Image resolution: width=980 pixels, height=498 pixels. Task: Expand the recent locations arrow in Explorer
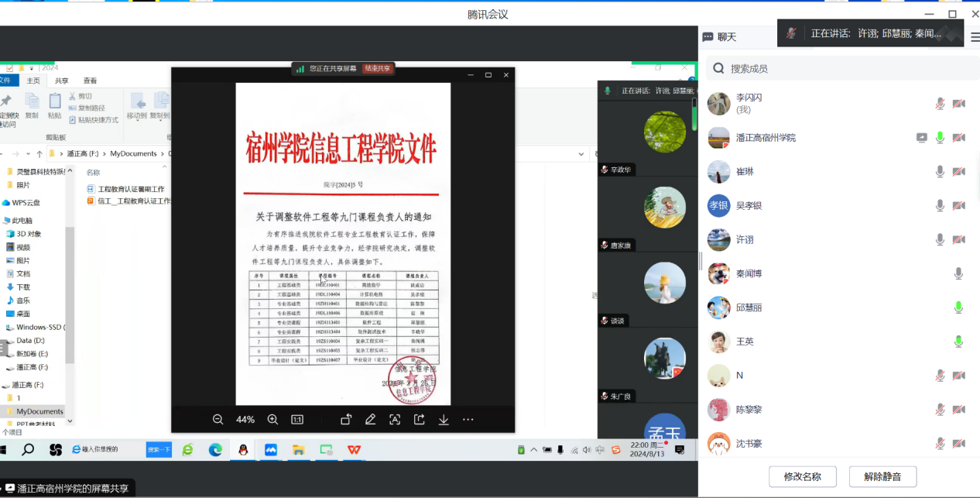[29, 153]
